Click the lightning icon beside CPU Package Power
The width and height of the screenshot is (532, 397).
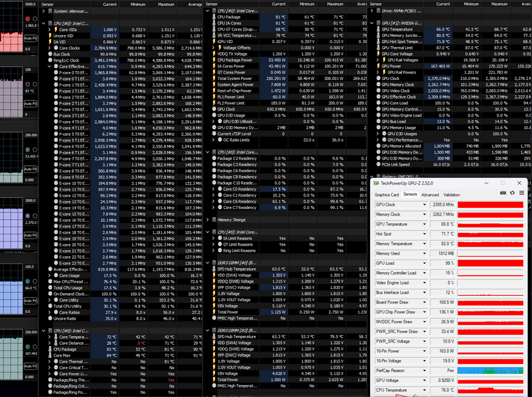pos(214,60)
